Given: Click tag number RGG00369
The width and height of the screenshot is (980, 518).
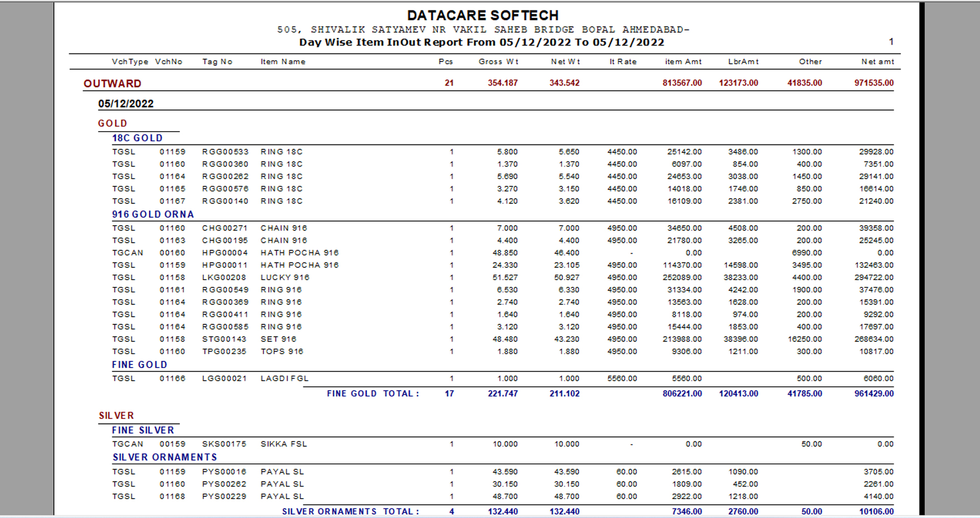Looking at the screenshot, I should tap(225, 302).
